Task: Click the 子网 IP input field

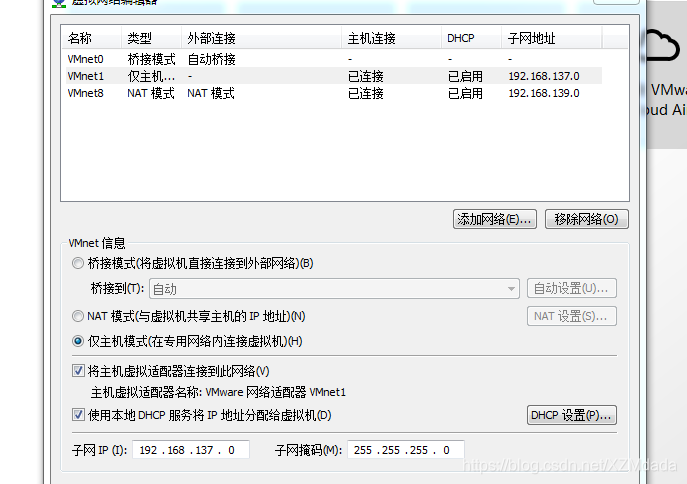Action: click(191, 450)
